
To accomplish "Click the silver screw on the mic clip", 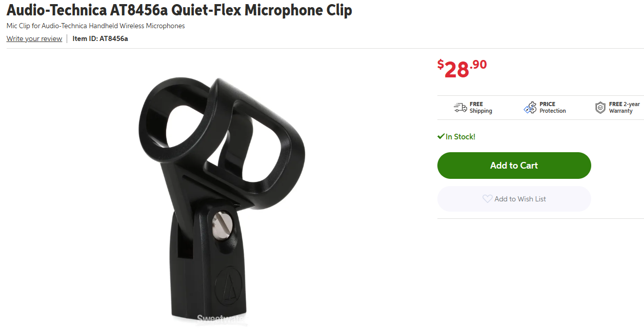I will coord(223,226).
